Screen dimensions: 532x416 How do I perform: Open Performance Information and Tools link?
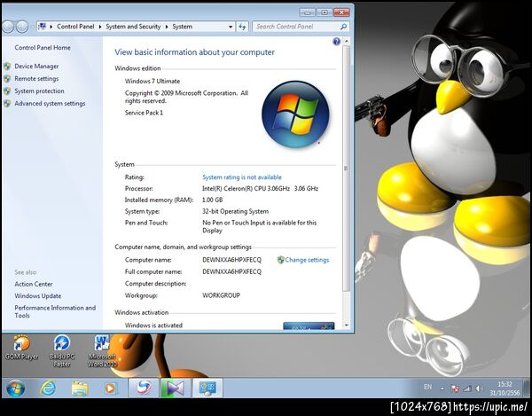click(55, 311)
